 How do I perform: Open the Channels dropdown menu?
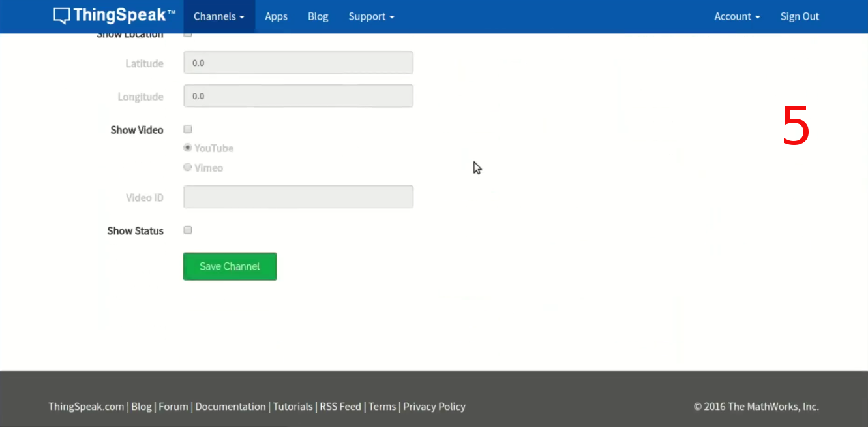218,16
